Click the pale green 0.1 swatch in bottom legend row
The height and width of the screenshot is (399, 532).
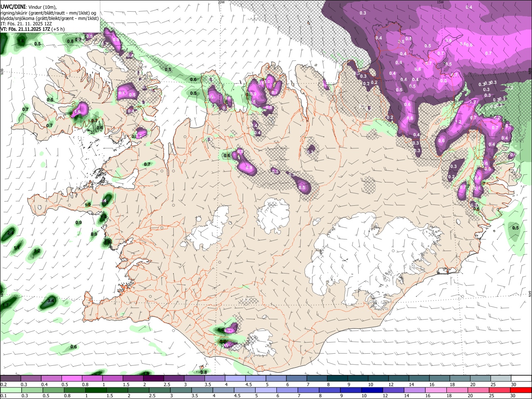click(x=10, y=390)
